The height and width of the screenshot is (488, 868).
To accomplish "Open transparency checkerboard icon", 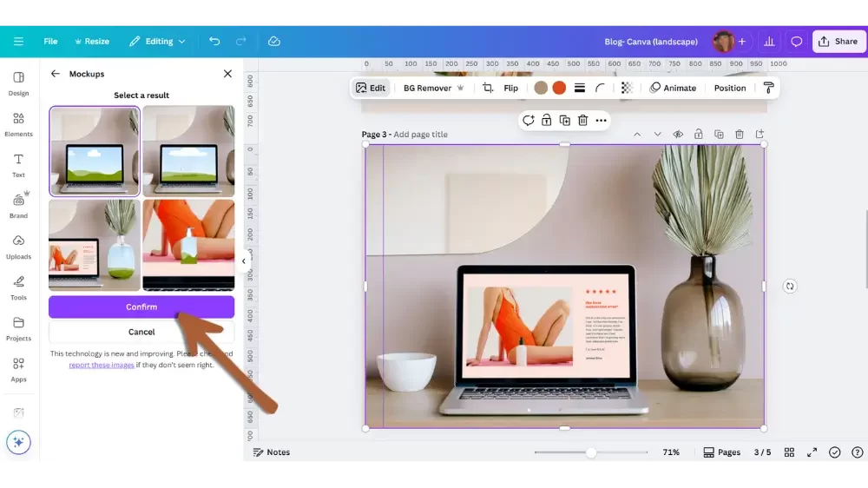I will 627,88.
